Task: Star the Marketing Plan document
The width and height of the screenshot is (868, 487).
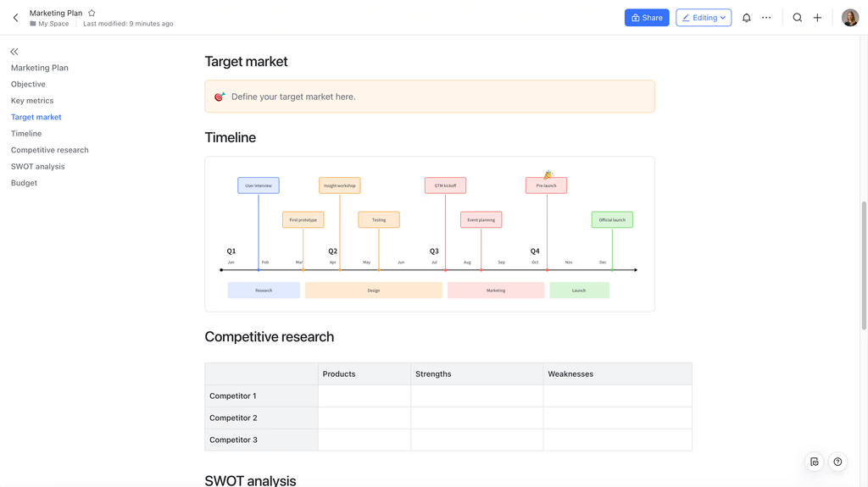Action: tap(92, 13)
